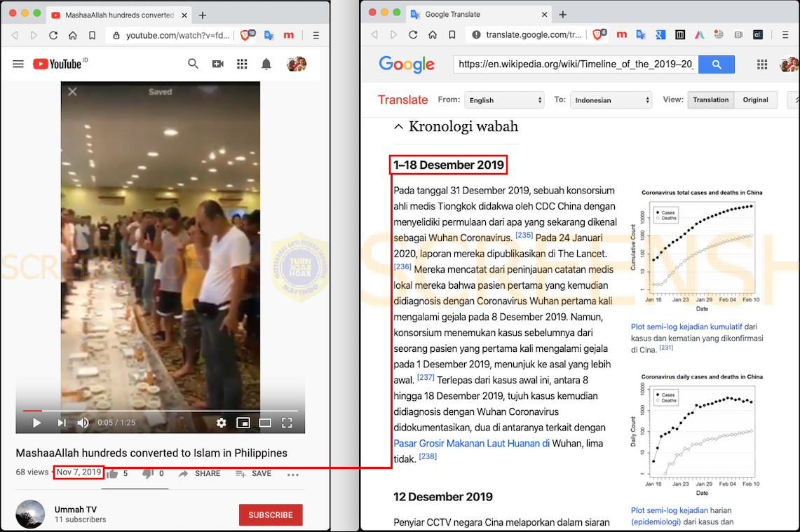The width and height of the screenshot is (800, 532).
Task: Like the video with thumbs up
Action: pos(112,474)
